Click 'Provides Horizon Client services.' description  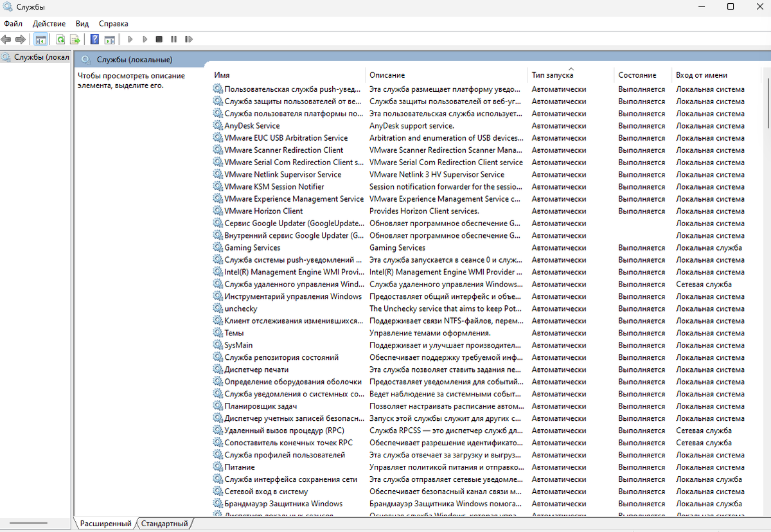click(424, 211)
